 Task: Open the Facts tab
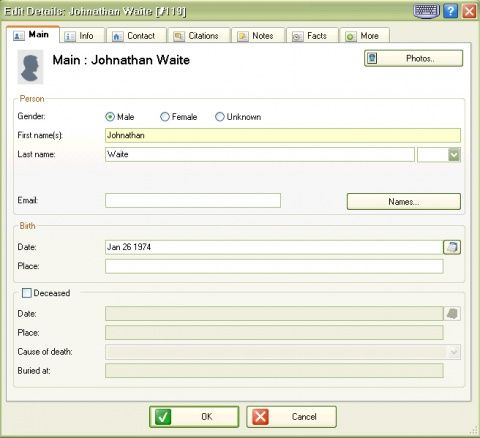312,36
